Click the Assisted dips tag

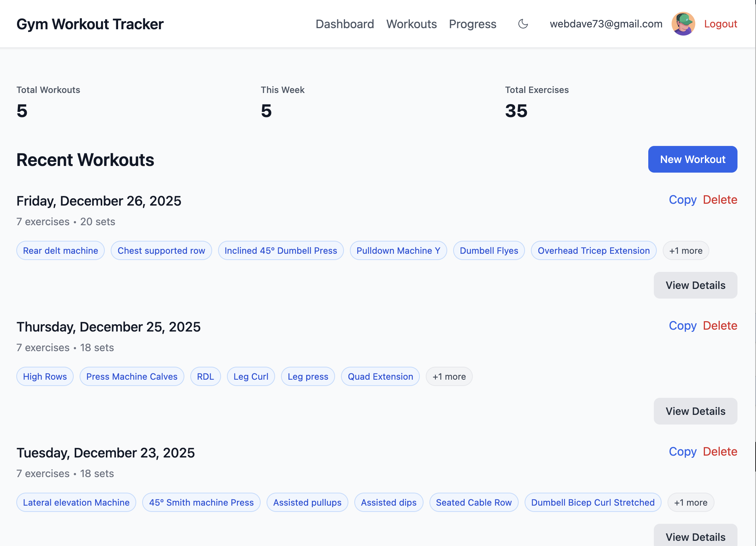[389, 503]
